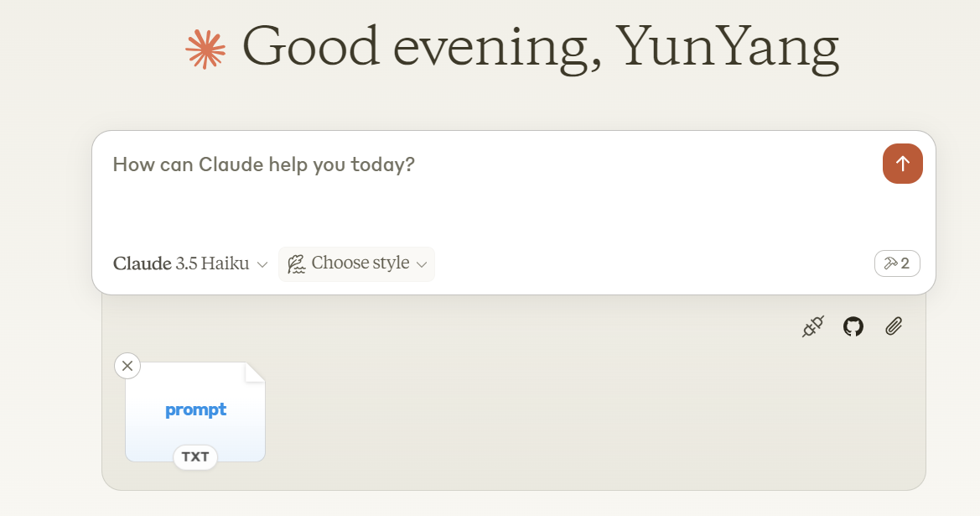Open the hammer tools menu
Viewport: 980px width, 516px height.
(897, 263)
